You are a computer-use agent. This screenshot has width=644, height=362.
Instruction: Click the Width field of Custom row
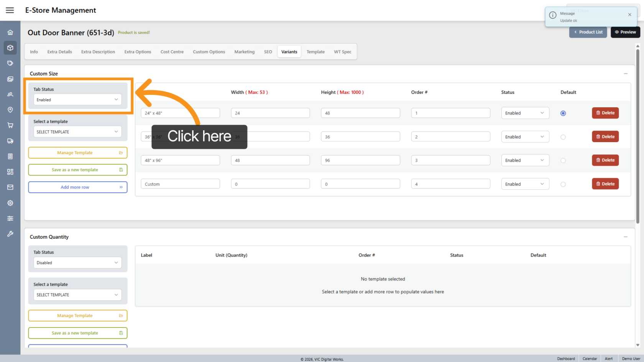tap(270, 184)
